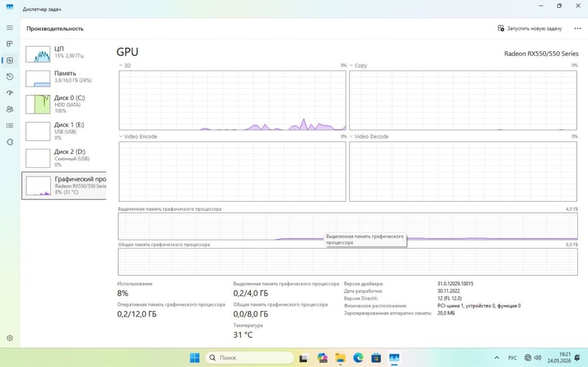Click the three-dot more options button
Viewport: 588px width, 367px height.
(x=577, y=28)
